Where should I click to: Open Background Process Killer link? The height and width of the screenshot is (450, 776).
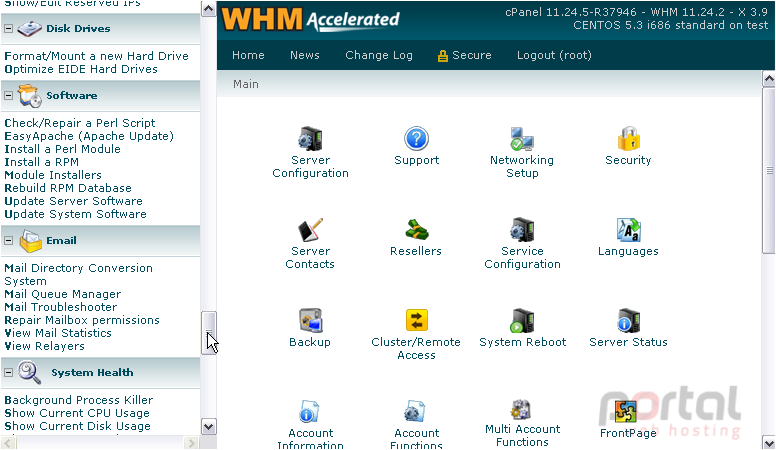tap(79, 400)
